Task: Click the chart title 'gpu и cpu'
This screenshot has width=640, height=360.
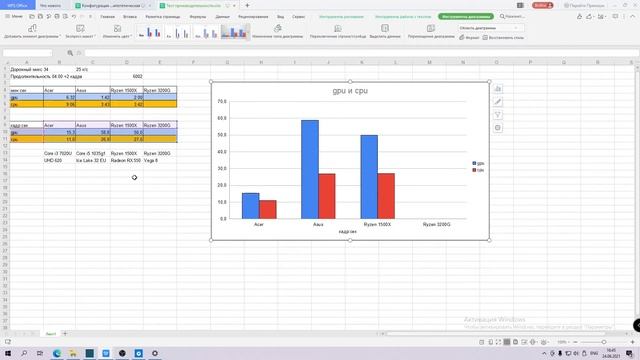Action: [x=350, y=91]
